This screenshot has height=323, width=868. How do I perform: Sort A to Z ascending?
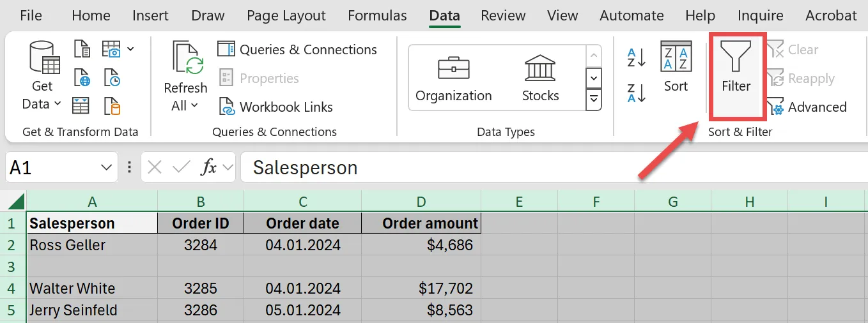point(637,58)
